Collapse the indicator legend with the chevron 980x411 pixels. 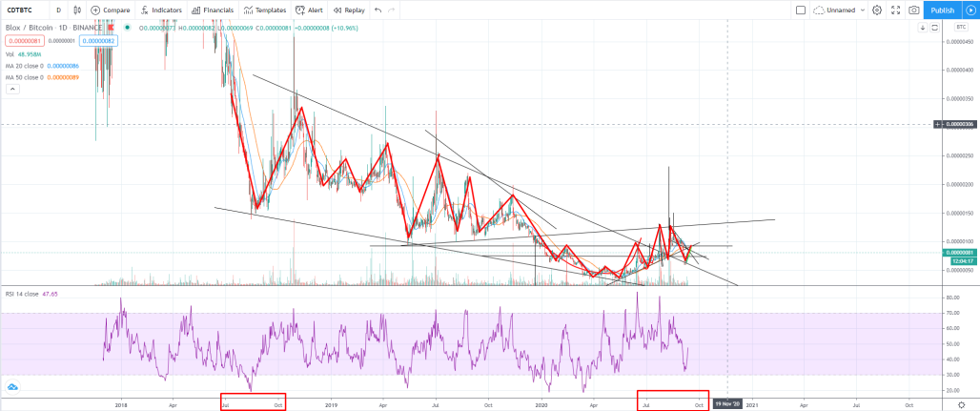[x=12, y=90]
